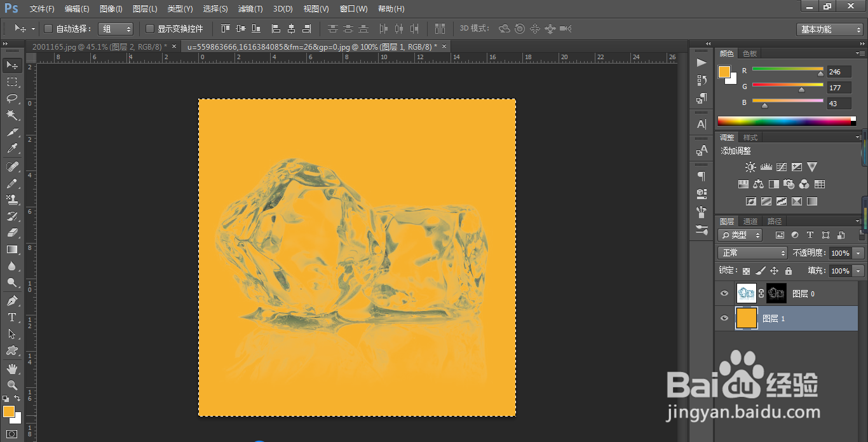The image size is (868, 442).
Task: Toggle lock position
Action: (775, 271)
